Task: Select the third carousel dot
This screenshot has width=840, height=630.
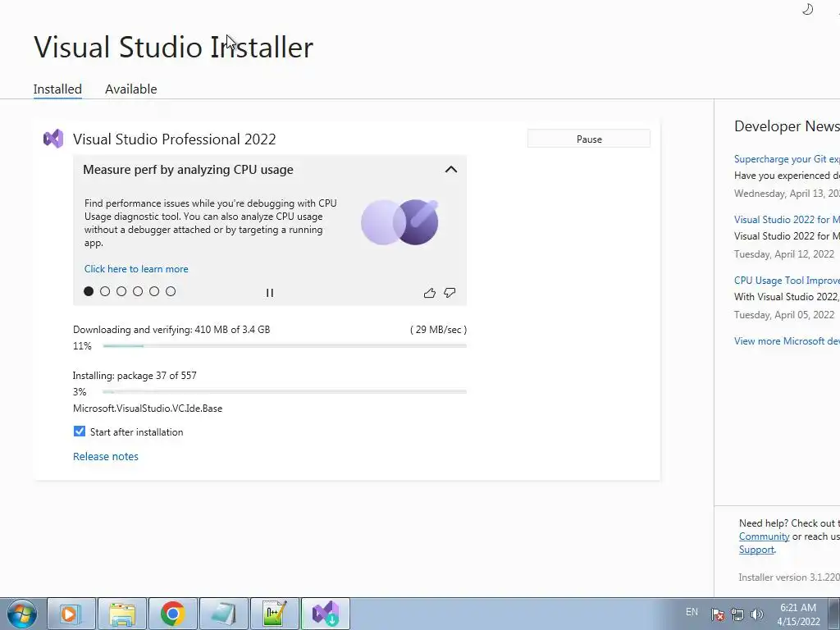Action: [121, 291]
